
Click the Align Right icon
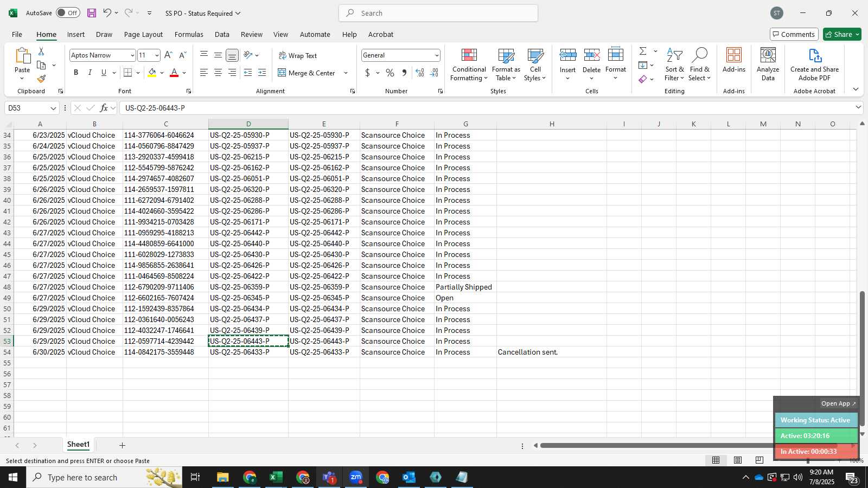(x=232, y=73)
